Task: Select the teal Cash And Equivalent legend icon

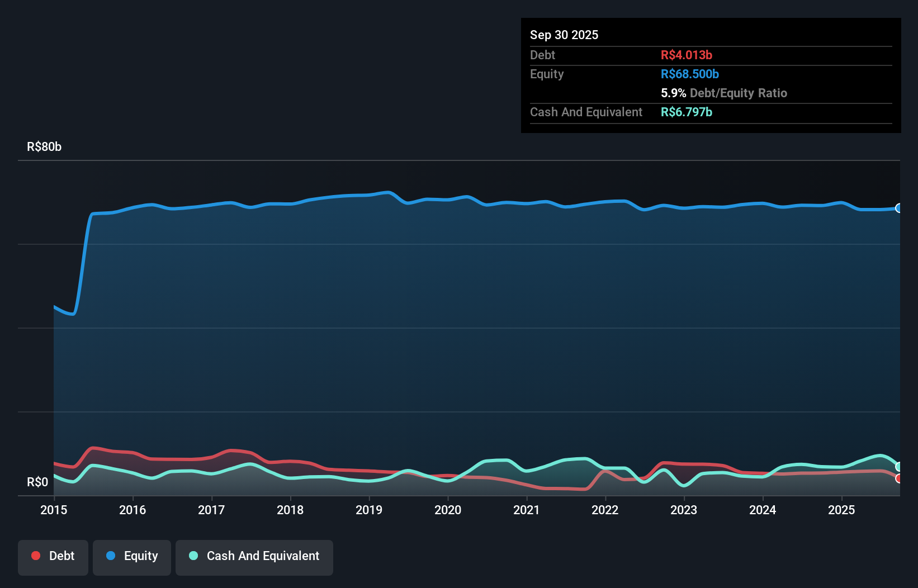Action: [x=193, y=556]
